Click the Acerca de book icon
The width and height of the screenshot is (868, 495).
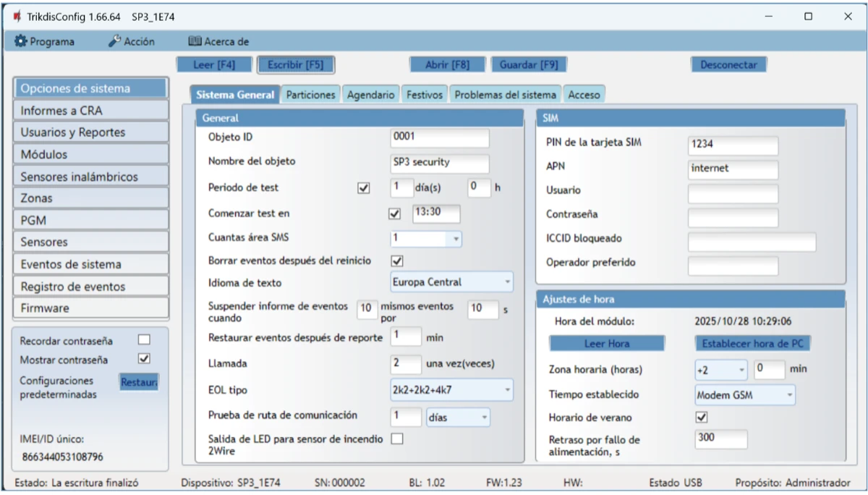(x=194, y=42)
